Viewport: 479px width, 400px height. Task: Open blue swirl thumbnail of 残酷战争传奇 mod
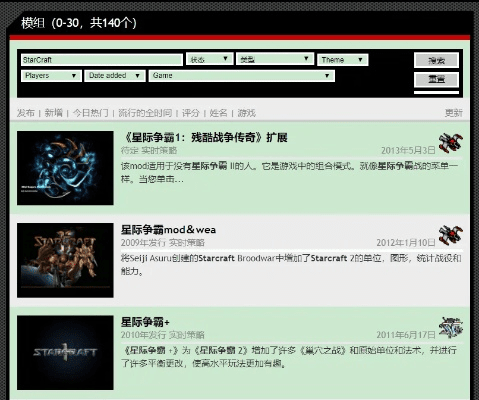(65, 168)
